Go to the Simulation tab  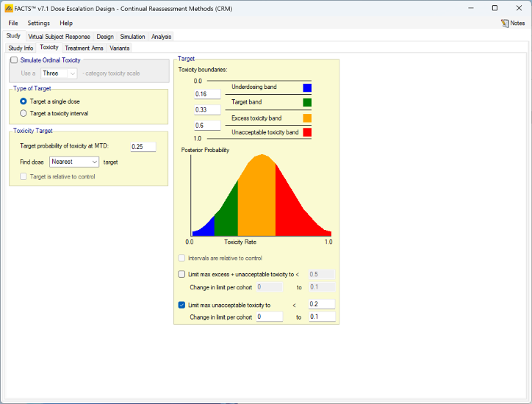coord(132,37)
